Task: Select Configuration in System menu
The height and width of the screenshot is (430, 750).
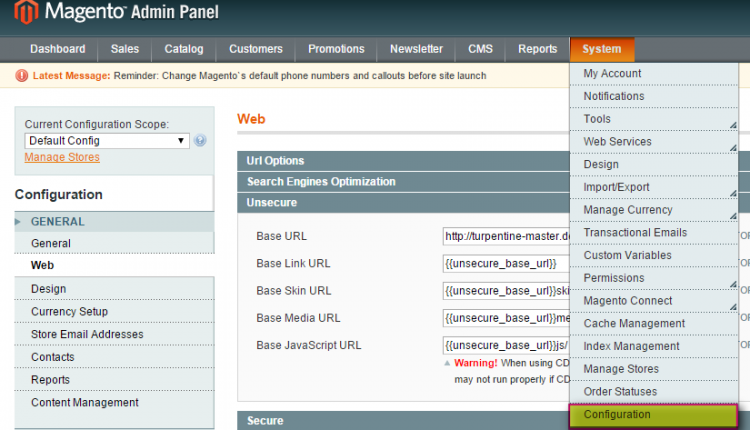Action: 653,415
